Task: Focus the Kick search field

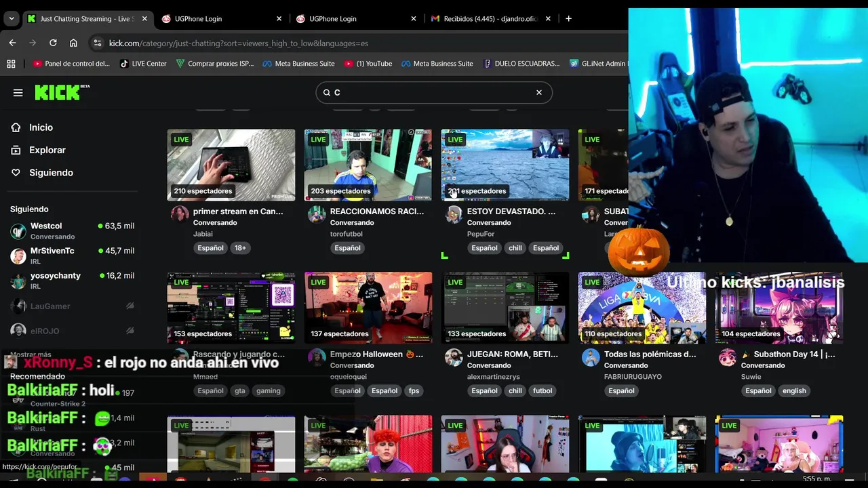Action: (x=434, y=92)
